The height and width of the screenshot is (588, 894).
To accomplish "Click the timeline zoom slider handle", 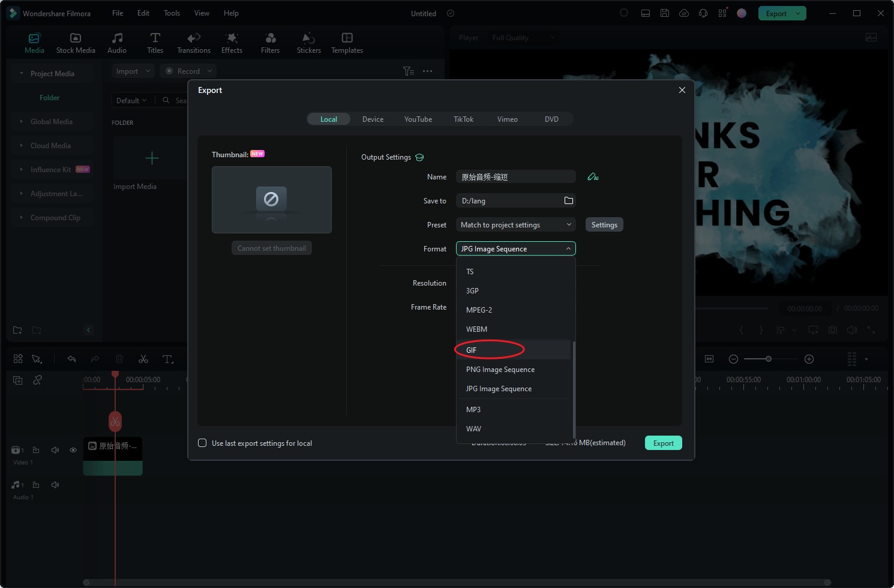I will (768, 359).
